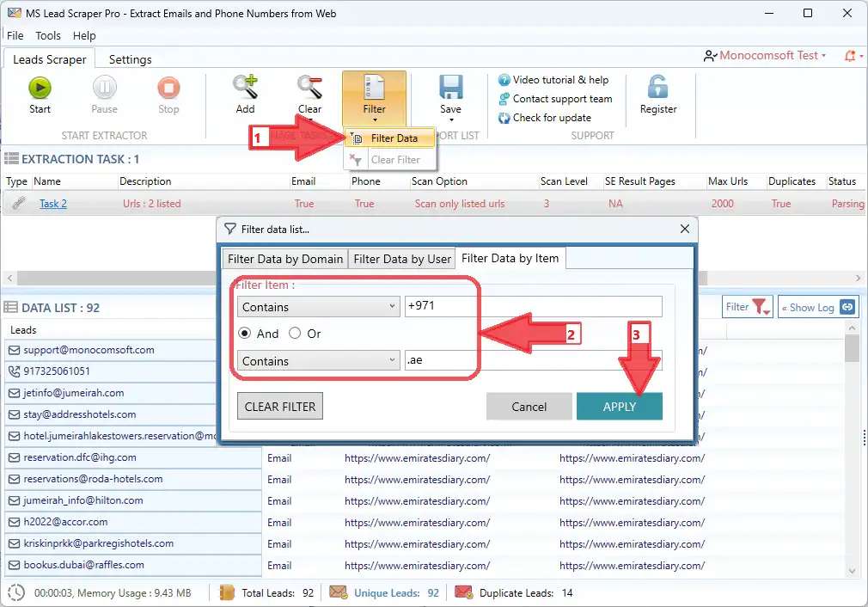The image size is (868, 607).
Task: Open first Contains condition dropdown
Action: click(318, 307)
